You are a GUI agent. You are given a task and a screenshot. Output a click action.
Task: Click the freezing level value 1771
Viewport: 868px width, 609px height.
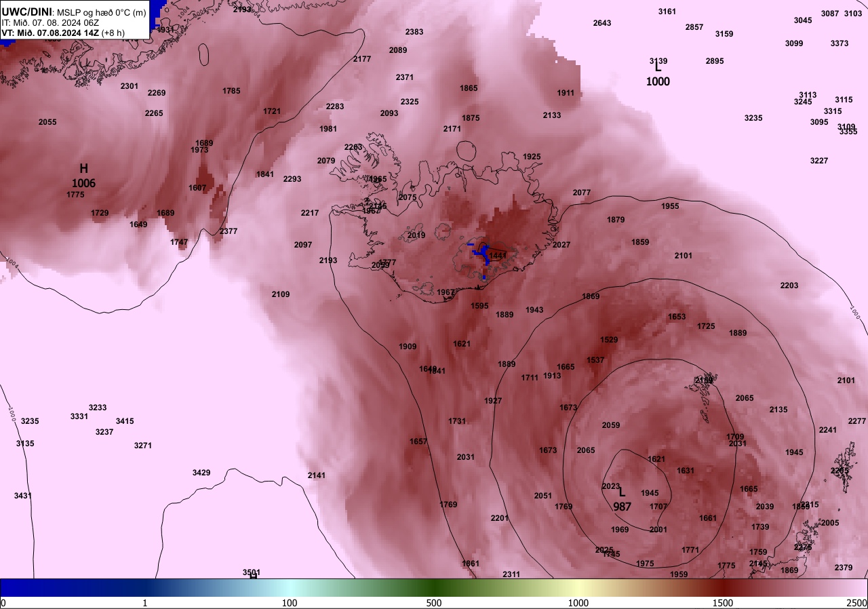[x=690, y=550]
